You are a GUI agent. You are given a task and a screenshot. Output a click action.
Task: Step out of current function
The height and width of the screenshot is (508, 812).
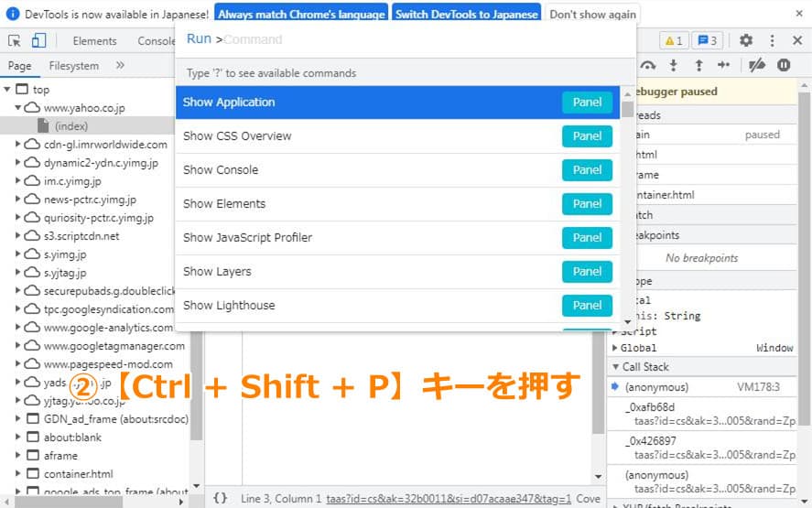click(698, 65)
